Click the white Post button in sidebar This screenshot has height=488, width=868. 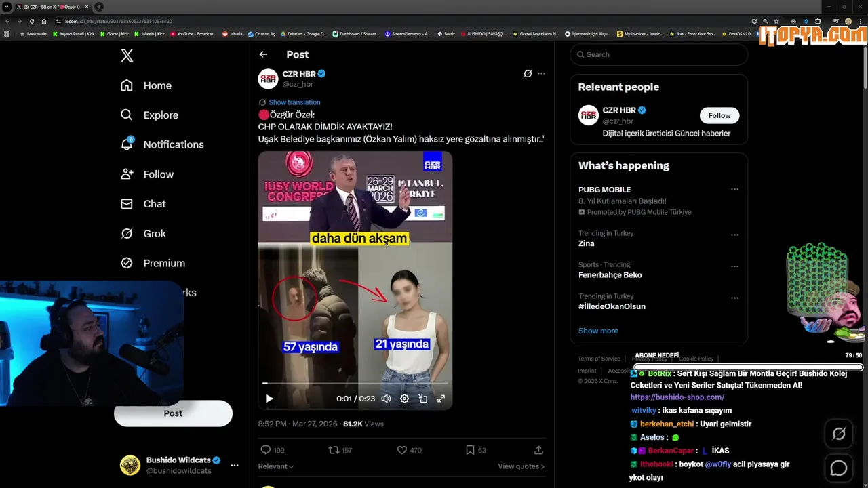click(x=173, y=413)
